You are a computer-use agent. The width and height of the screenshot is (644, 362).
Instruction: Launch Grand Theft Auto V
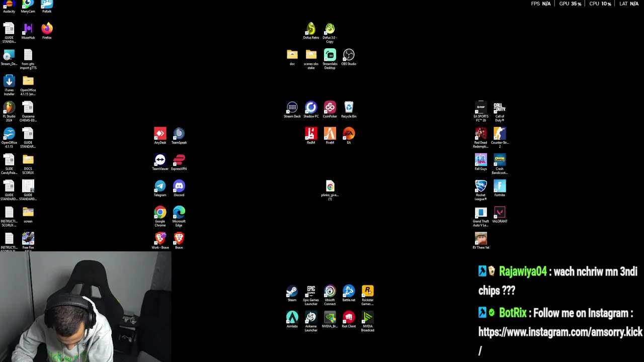(481, 217)
